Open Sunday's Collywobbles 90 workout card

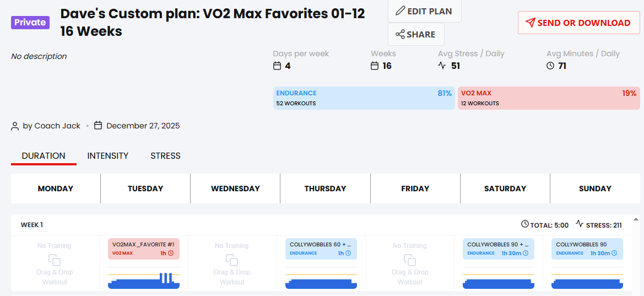click(587, 249)
